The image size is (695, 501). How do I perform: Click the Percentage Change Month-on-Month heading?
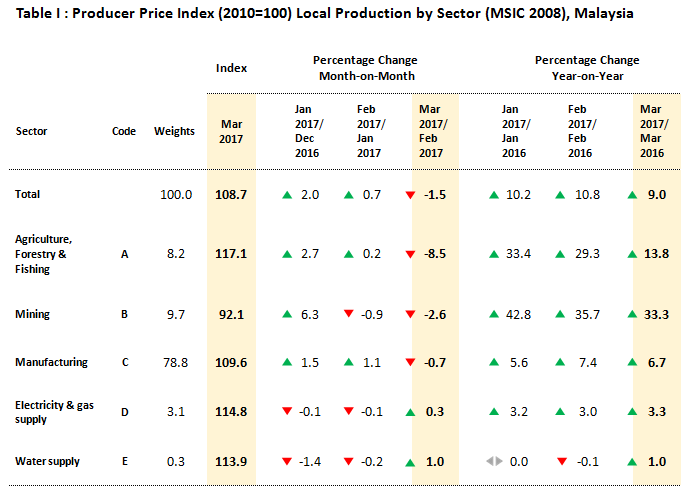(365, 68)
